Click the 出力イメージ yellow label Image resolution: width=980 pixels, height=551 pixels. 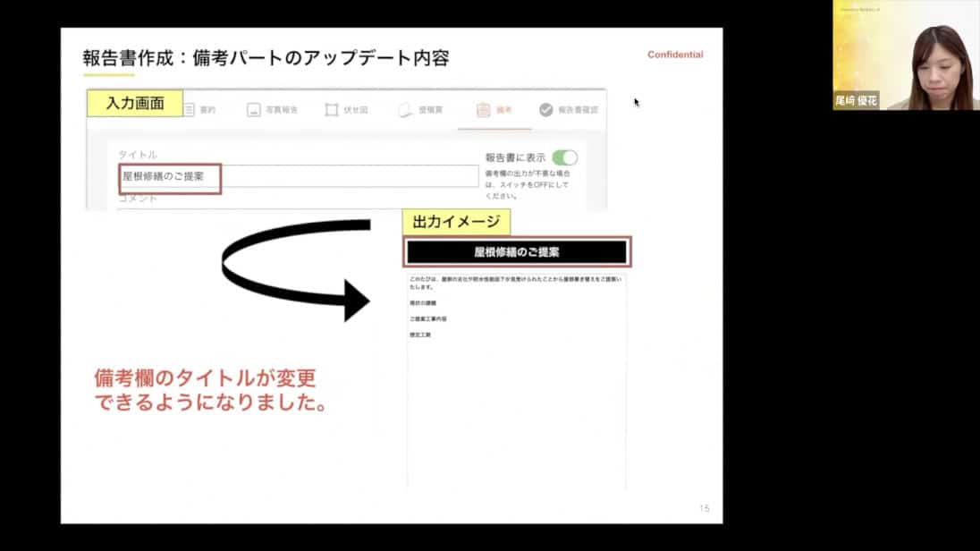(455, 222)
